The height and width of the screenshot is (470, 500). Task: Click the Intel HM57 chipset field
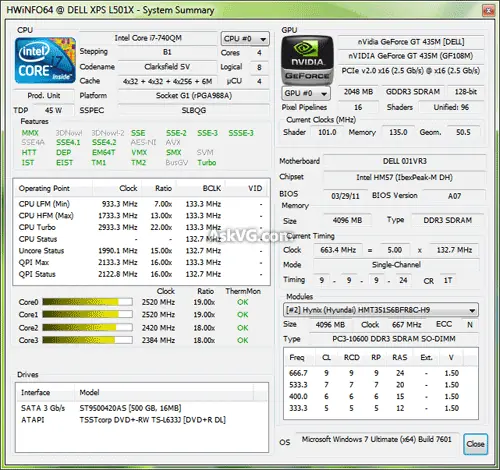(404, 177)
